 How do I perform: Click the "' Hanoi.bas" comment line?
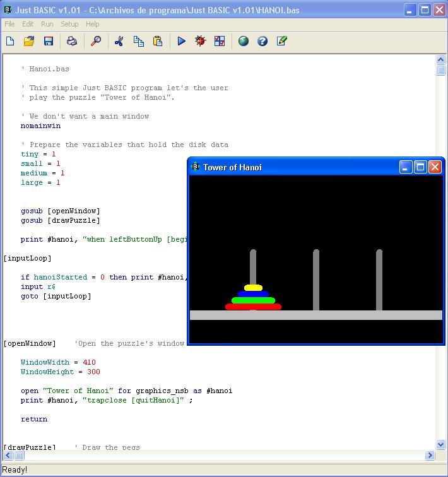click(x=45, y=69)
